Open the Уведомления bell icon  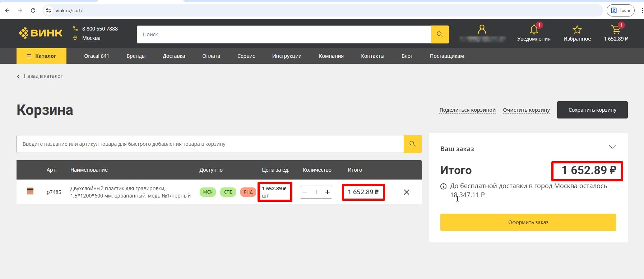[x=534, y=29]
